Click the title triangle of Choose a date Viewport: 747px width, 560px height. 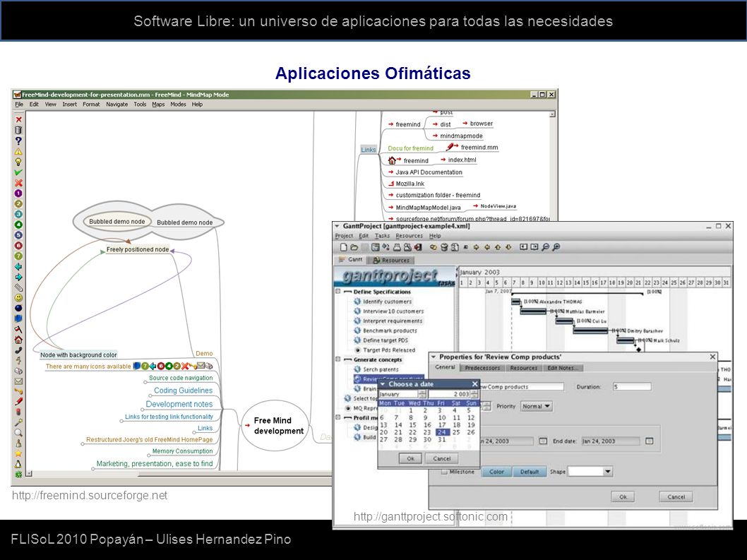pyautogui.click(x=382, y=383)
